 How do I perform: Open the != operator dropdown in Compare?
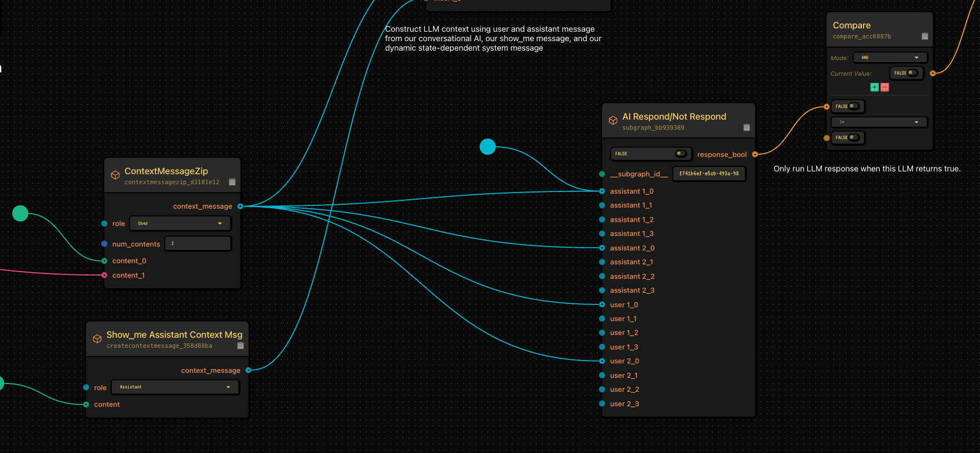coord(879,122)
